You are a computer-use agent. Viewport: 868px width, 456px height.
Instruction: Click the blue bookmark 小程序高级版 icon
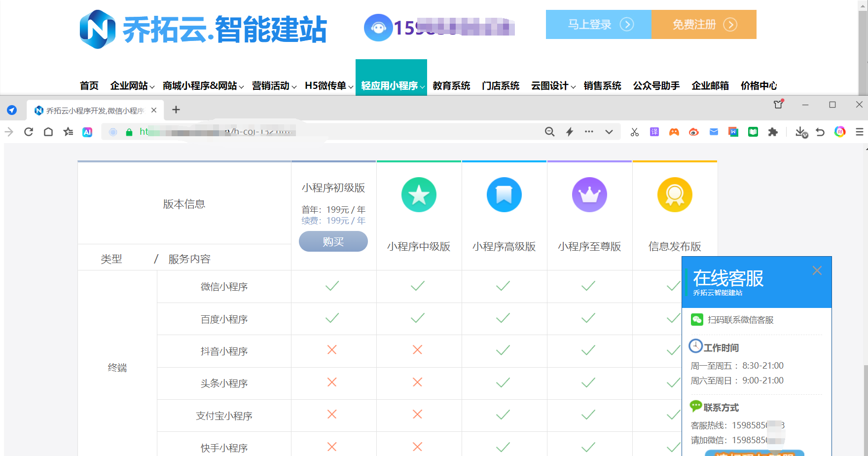click(x=504, y=194)
